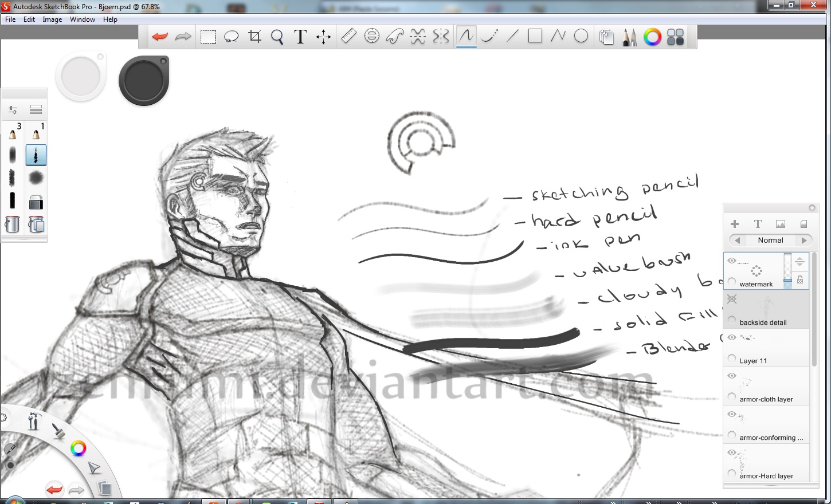Show the backside detail layer

(732, 298)
